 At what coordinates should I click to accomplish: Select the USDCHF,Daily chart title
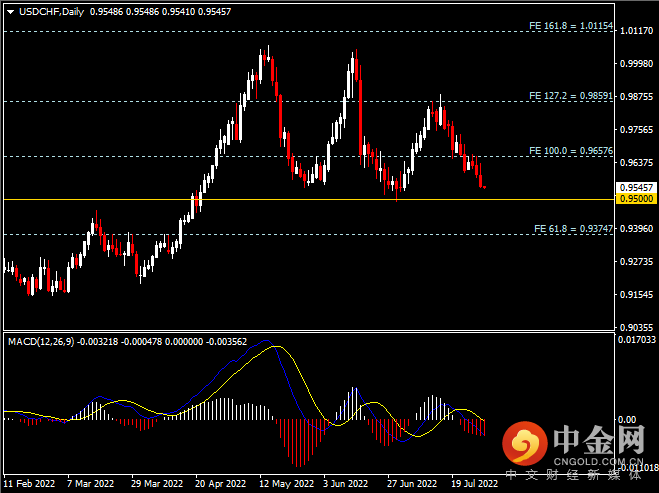[52, 12]
